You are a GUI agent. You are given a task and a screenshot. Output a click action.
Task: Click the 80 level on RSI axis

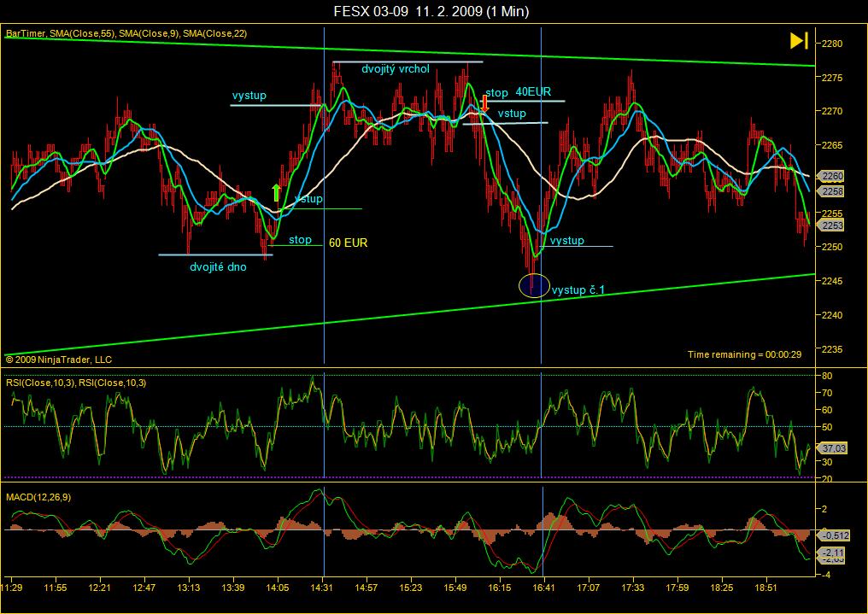827,376
